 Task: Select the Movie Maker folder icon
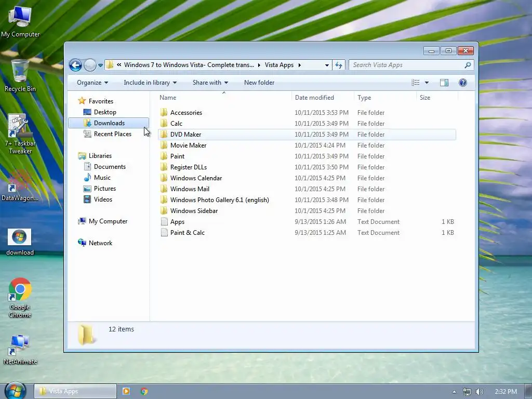click(164, 145)
